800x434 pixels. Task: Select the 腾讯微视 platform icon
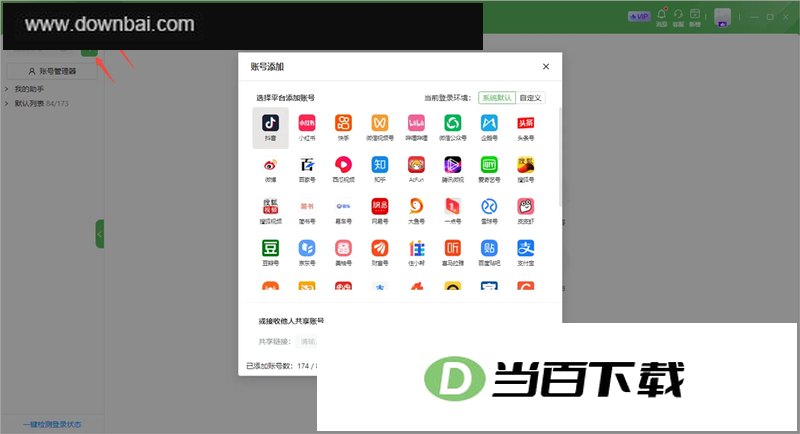click(453, 165)
